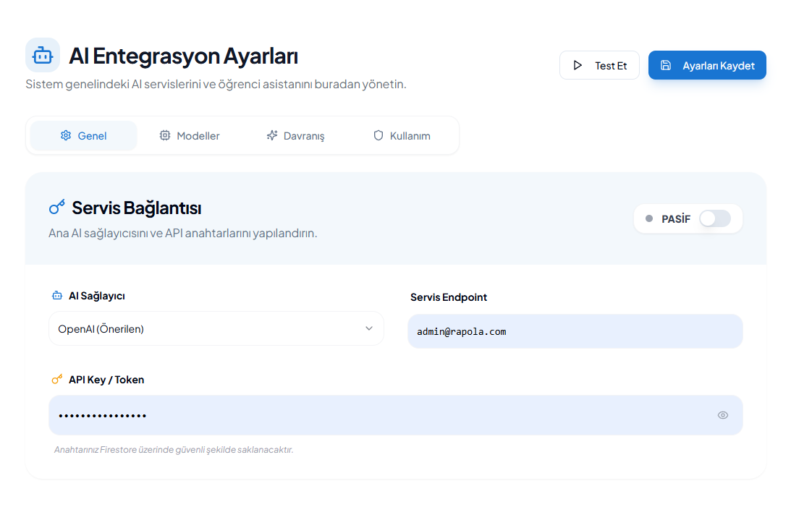
Task: Save settings with Ayarları Kaydet button
Action: coord(707,65)
